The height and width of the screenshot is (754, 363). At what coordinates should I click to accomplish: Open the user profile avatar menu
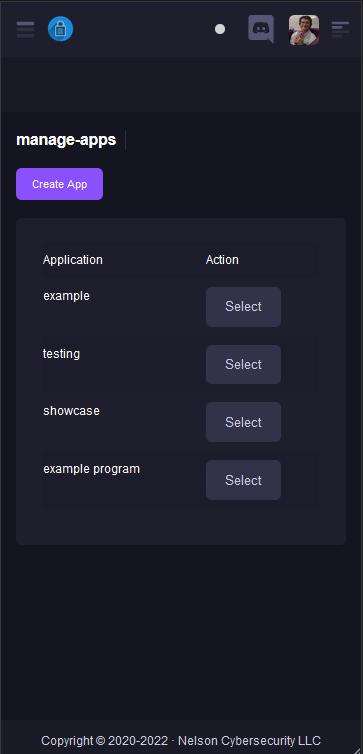[304, 30]
